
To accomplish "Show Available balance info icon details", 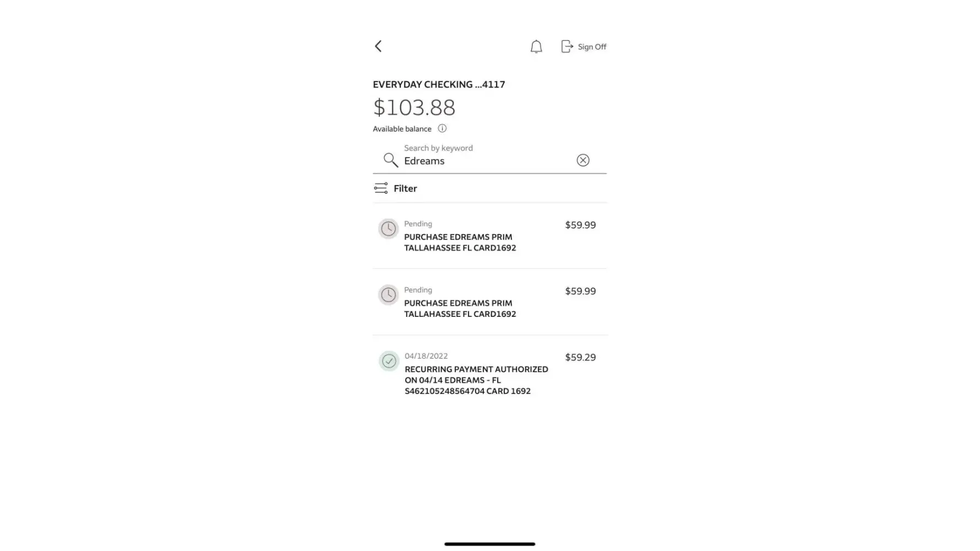I will (442, 128).
